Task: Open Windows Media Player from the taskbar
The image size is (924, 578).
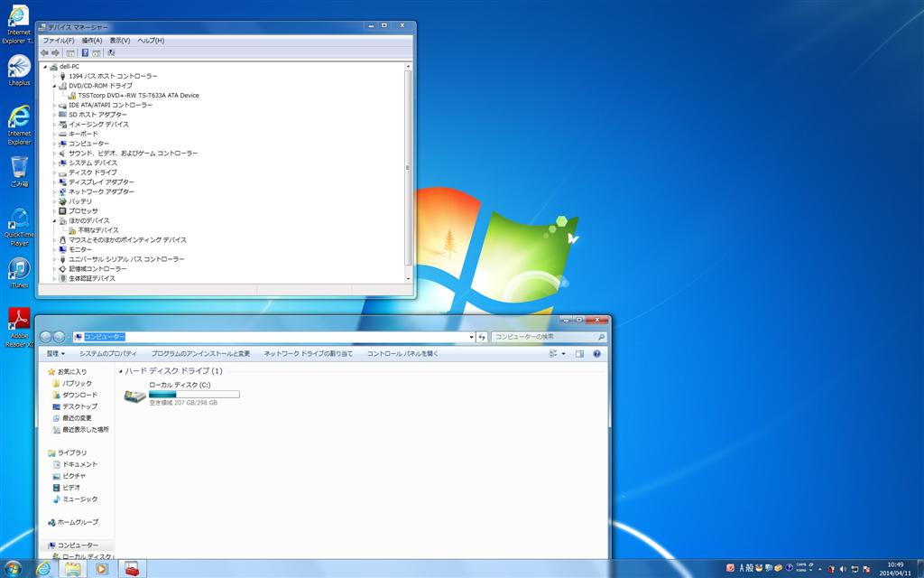Action: click(101, 569)
